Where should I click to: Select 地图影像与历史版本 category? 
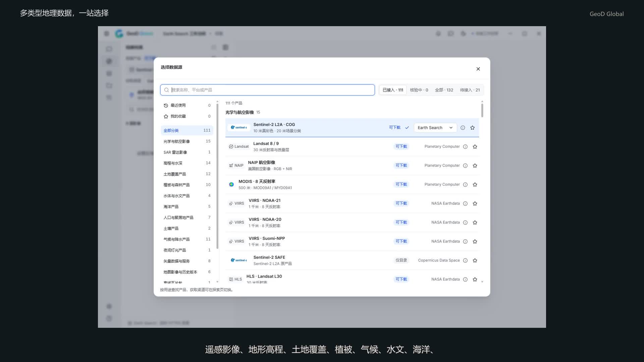pyautogui.click(x=187, y=272)
